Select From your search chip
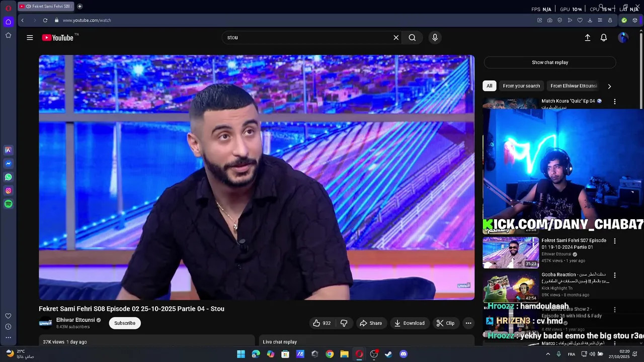The height and width of the screenshot is (362, 644). pyautogui.click(x=521, y=86)
